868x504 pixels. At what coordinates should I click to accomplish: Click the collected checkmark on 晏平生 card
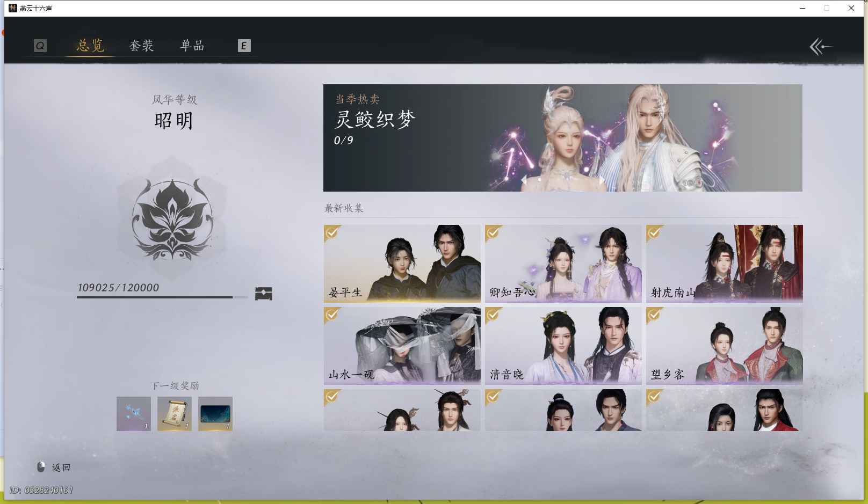[332, 233]
